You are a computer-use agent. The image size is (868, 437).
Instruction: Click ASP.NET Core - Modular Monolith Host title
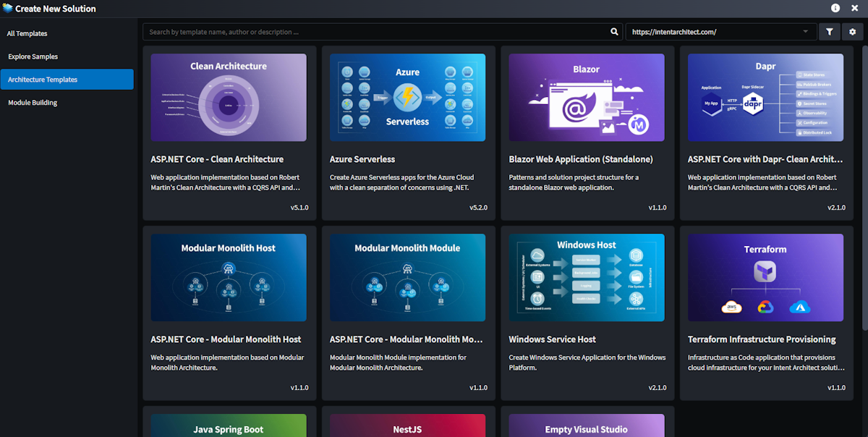click(x=226, y=339)
